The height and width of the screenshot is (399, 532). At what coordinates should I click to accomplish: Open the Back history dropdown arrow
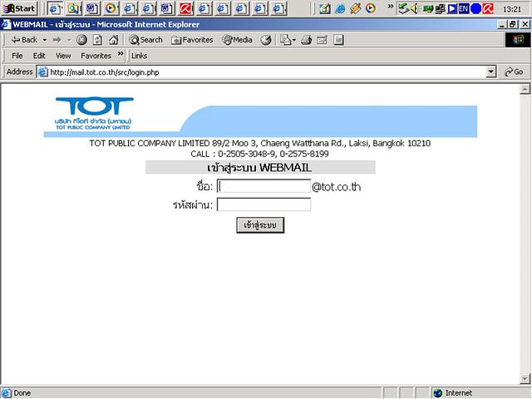(x=44, y=40)
